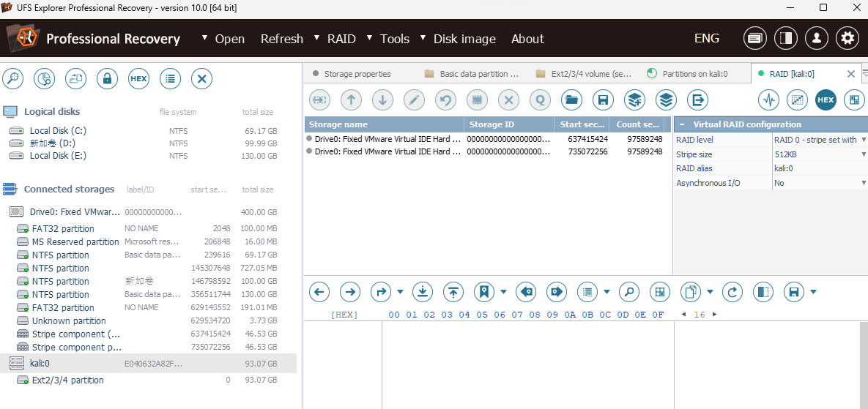This screenshot has height=409, width=868.
Task: Click the four-squares layout icon at toolbar end
Action: click(854, 100)
